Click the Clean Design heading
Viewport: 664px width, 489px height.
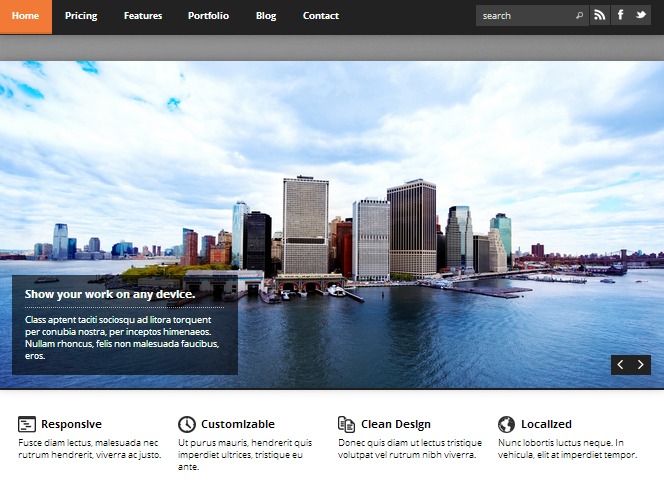(396, 424)
